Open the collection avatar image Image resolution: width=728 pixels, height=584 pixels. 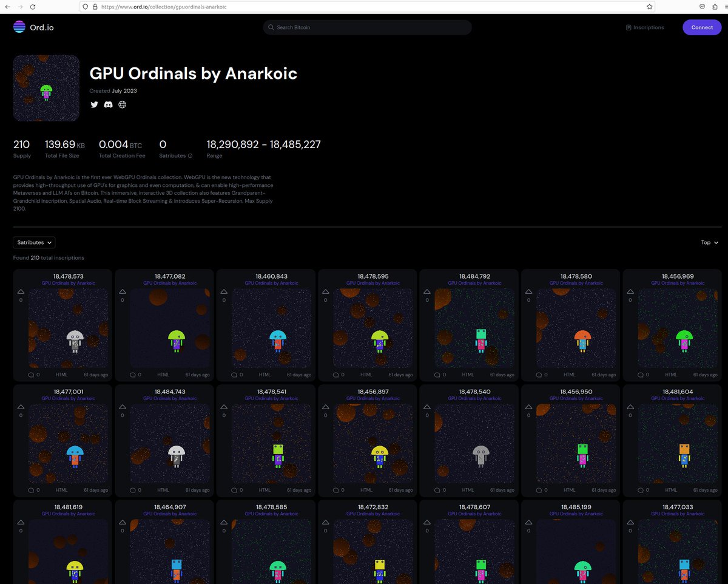pos(46,88)
